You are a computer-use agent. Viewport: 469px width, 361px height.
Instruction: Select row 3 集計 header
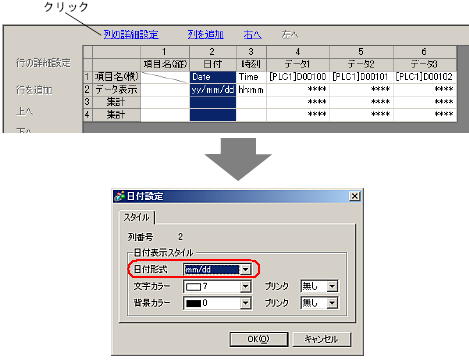(x=116, y=102)
